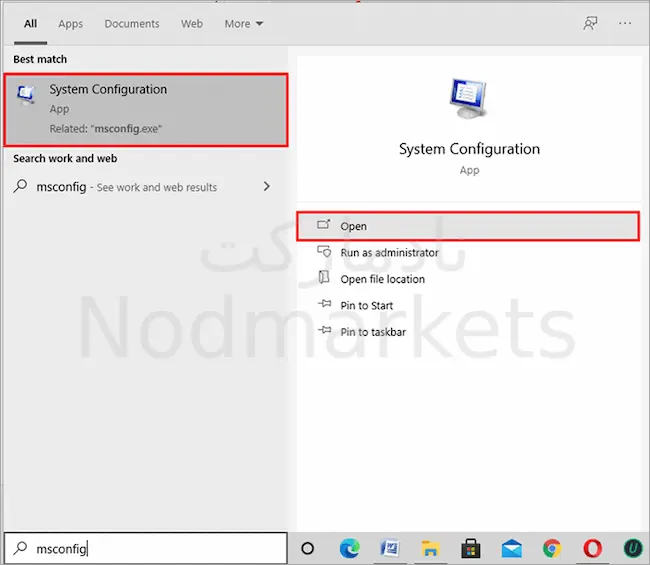This screenshot has height=565, width=650.
Task: Click the search magnifier in taskbar box
Action: tap(20, 548)
